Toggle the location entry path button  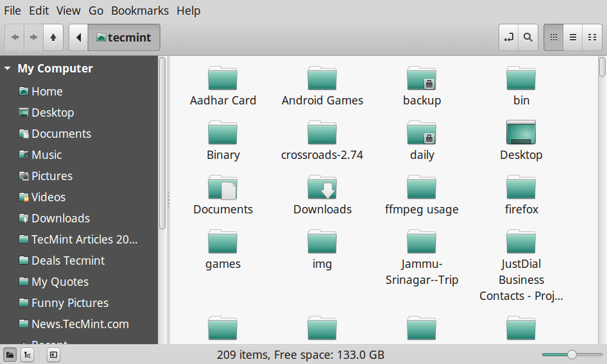[509, 38]
